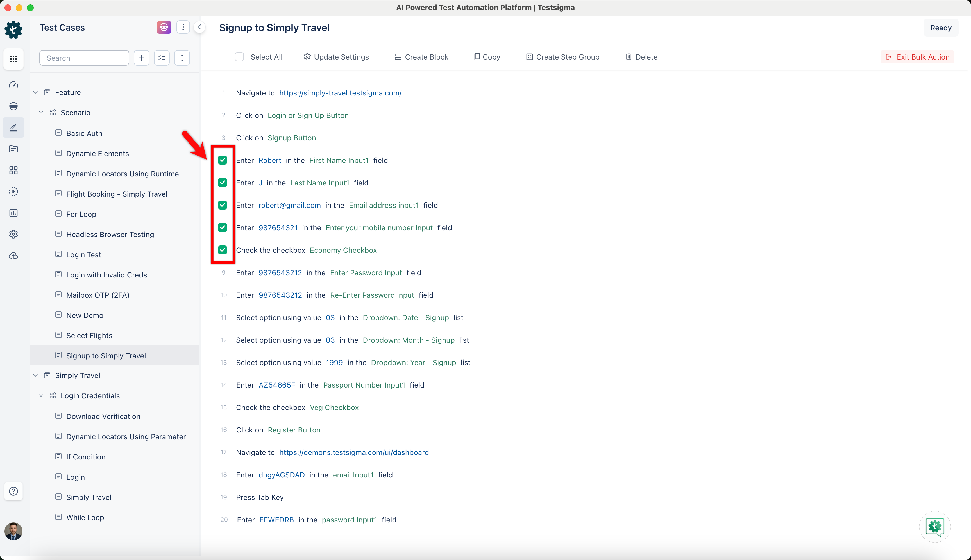Click the Enter Password Input element
Viewport: 971px width, 560px height.
pos(366,273)
